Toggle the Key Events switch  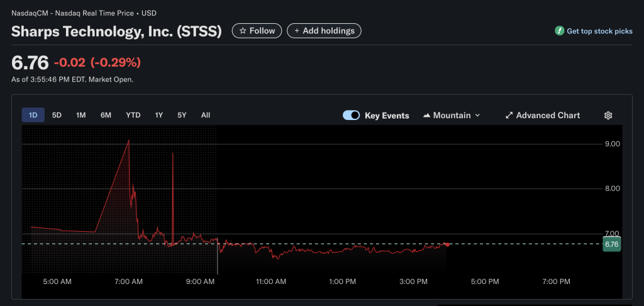(352, 116)
